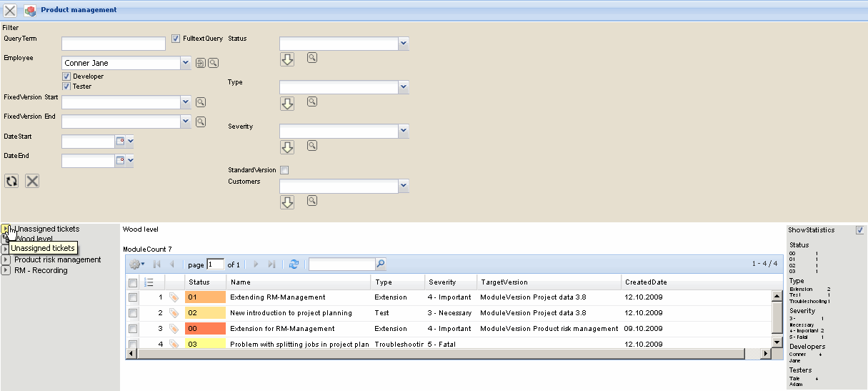
Task: Click the refresh filter icon button
Action: (11, 181)
